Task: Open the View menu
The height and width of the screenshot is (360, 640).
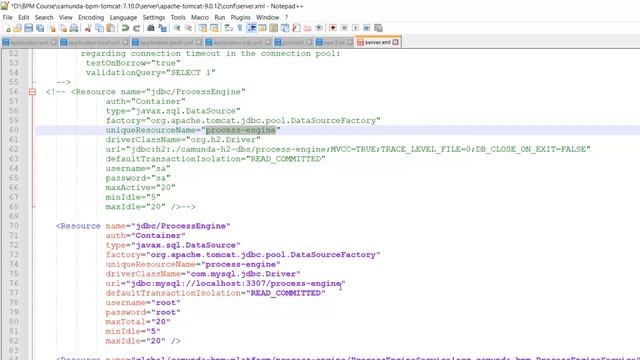Action: [65, 18]
